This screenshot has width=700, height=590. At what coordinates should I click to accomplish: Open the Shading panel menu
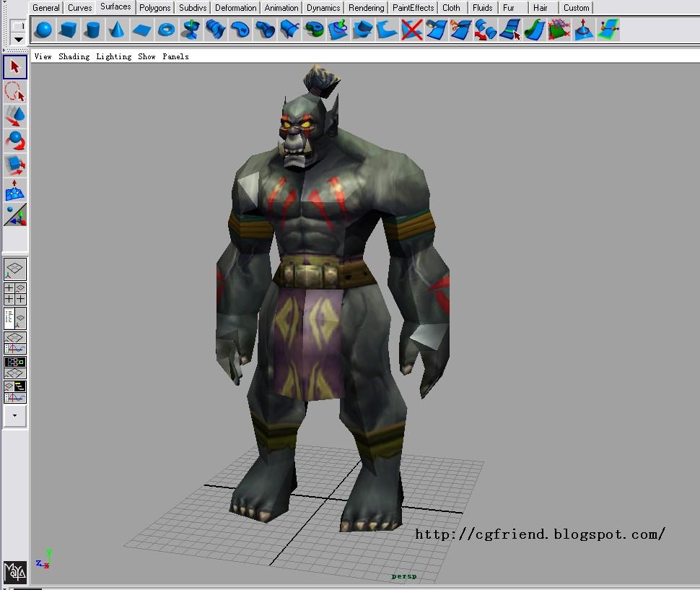[x=74, y=56]
